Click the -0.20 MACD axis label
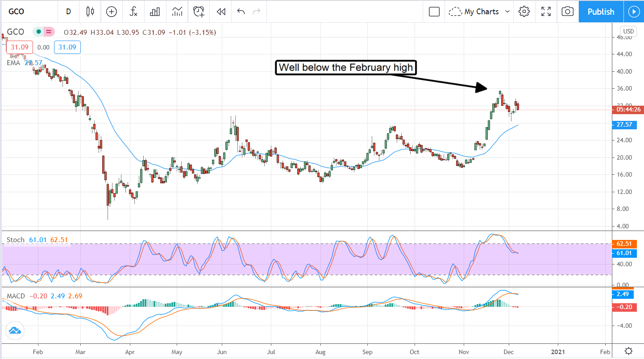The height and width of the screenshot is (359, 644). point(624,306)
